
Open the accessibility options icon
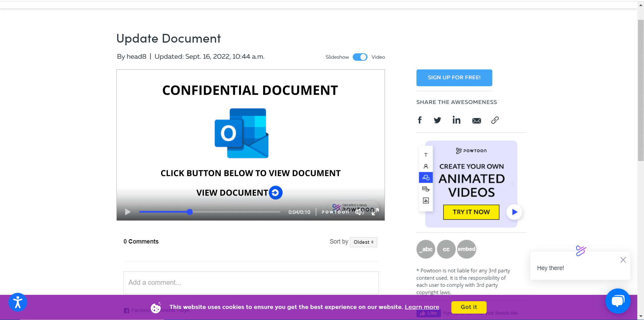pyautogui.click(x=18, y=302)
